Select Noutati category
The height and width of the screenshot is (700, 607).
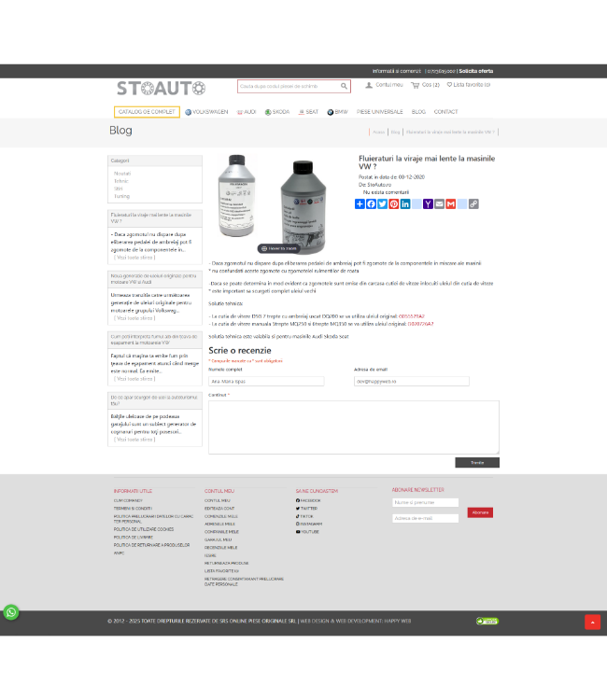pyautogui.click(x=122, y=174)
